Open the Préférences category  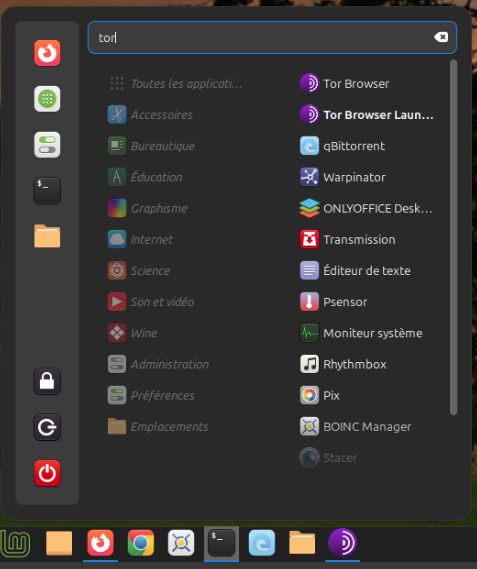(151, 396)
